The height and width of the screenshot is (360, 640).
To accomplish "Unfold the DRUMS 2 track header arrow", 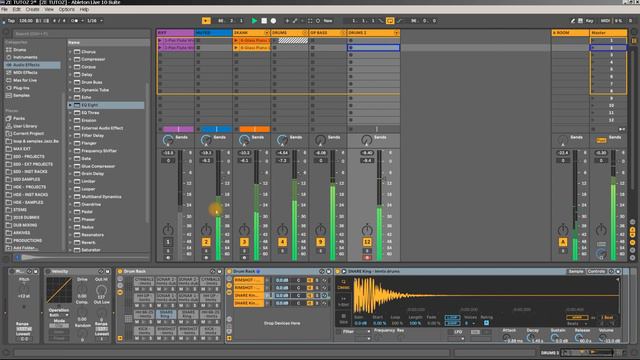I will click(396, 33).
